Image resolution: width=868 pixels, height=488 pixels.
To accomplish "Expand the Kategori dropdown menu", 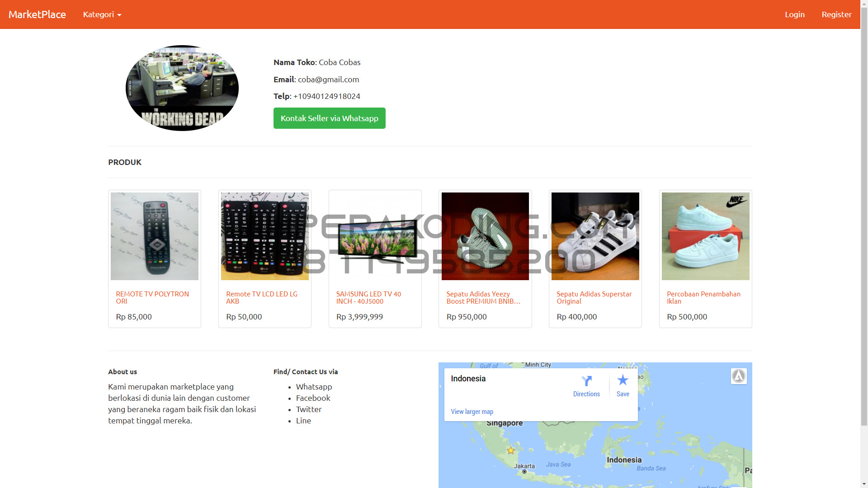I will click(x=102, y=14).
